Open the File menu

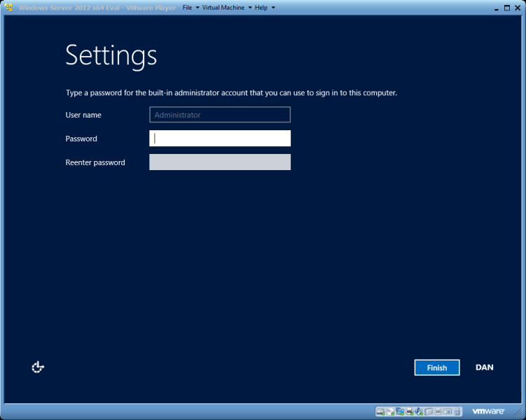(187, 8)
